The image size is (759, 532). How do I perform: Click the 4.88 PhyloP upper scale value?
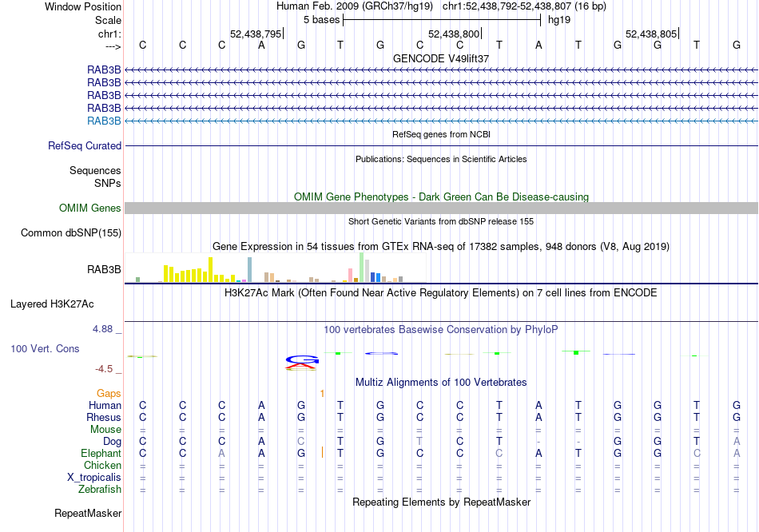coord(102,329)
